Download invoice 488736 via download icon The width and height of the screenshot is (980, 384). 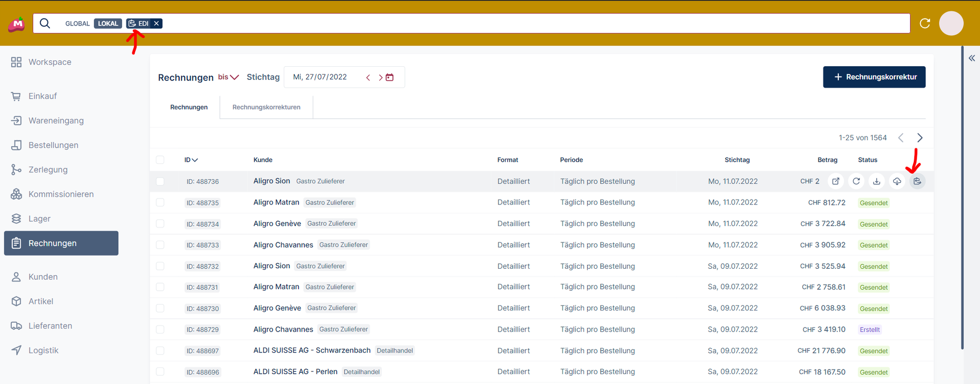pos(877,181)
